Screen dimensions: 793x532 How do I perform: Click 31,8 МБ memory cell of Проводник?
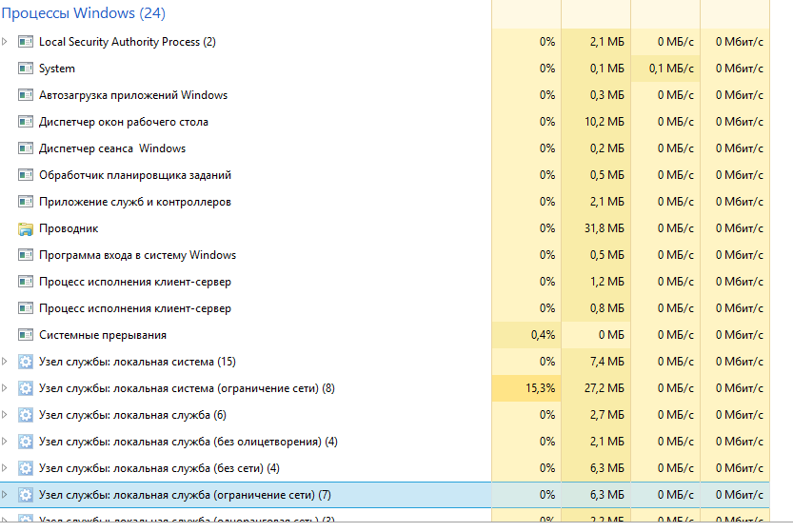click(596, 228)
